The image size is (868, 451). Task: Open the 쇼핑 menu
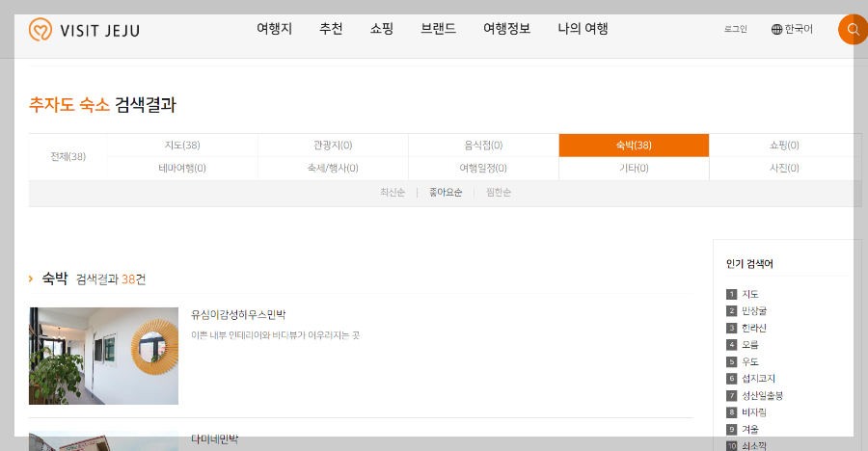(382, 29)
